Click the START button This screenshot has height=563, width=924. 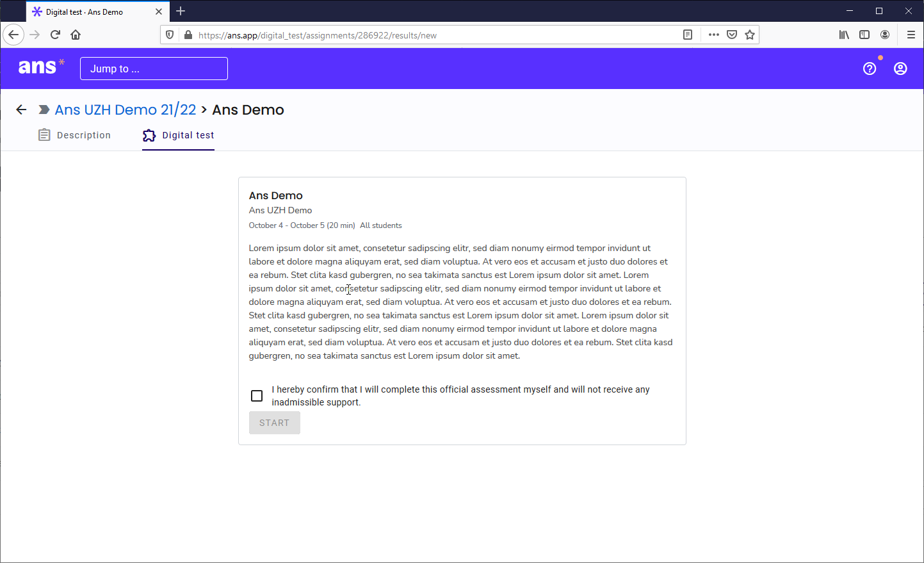tap(274, 423)
